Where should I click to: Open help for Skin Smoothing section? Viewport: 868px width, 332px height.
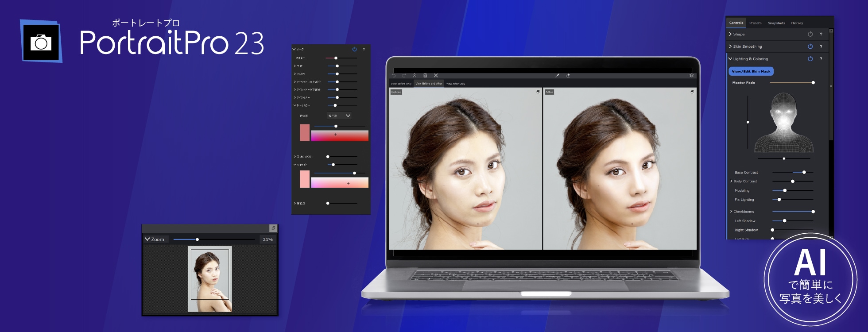click(821, 46)
